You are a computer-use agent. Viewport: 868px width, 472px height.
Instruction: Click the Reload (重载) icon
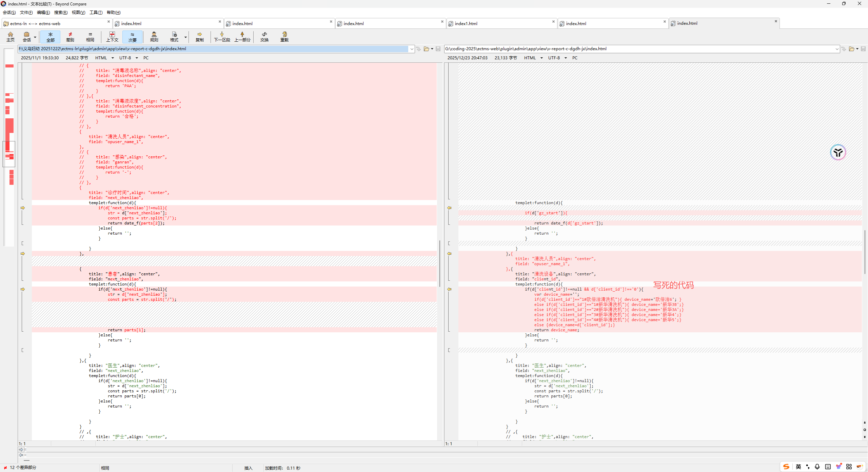coord(284,37)
